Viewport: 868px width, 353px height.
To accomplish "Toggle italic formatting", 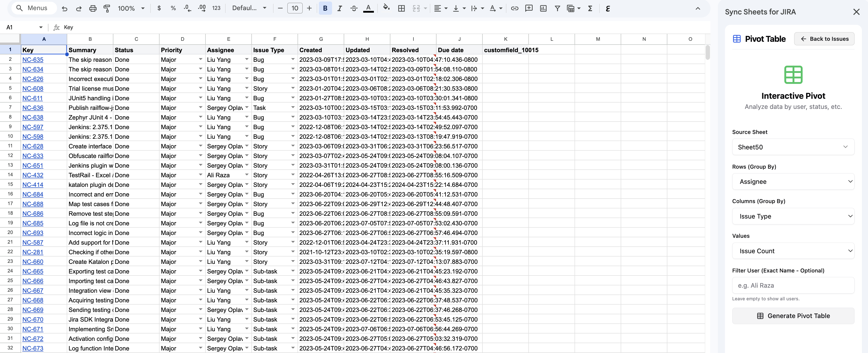I will [340, 8].
